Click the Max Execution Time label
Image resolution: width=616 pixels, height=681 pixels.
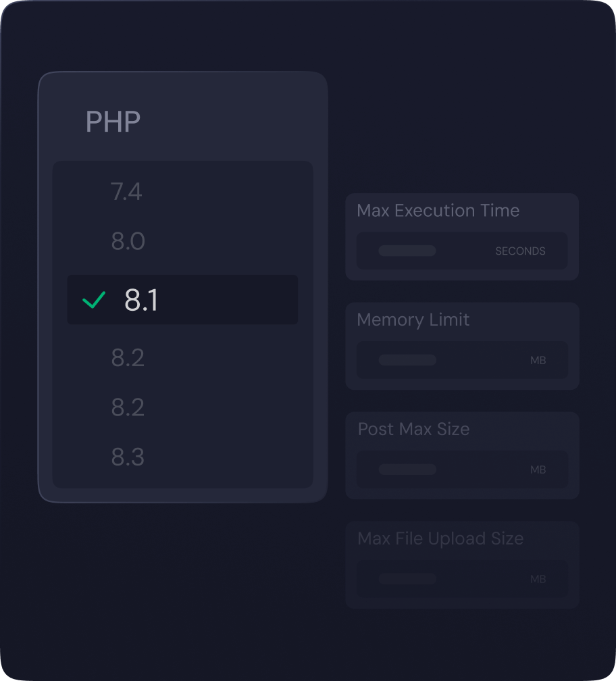pos(438,211)
